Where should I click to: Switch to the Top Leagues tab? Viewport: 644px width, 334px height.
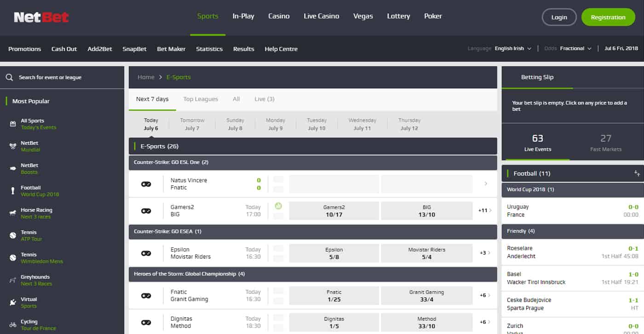[201, 99]
